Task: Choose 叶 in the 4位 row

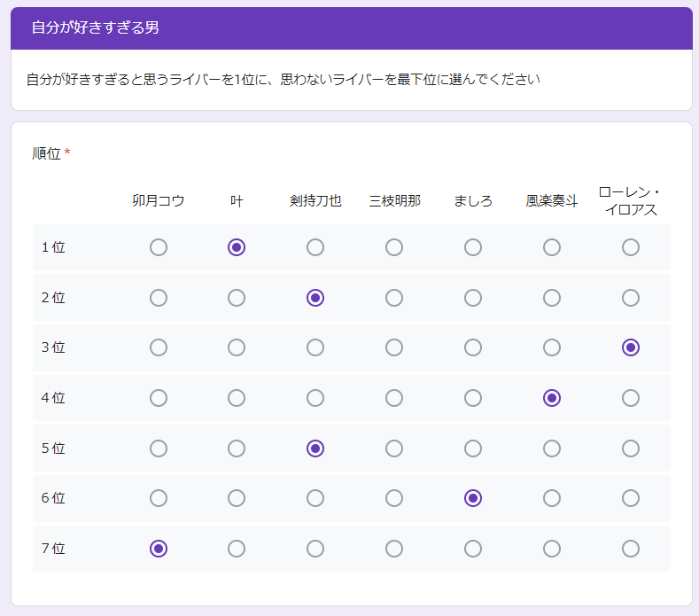Action: (237, 398)
